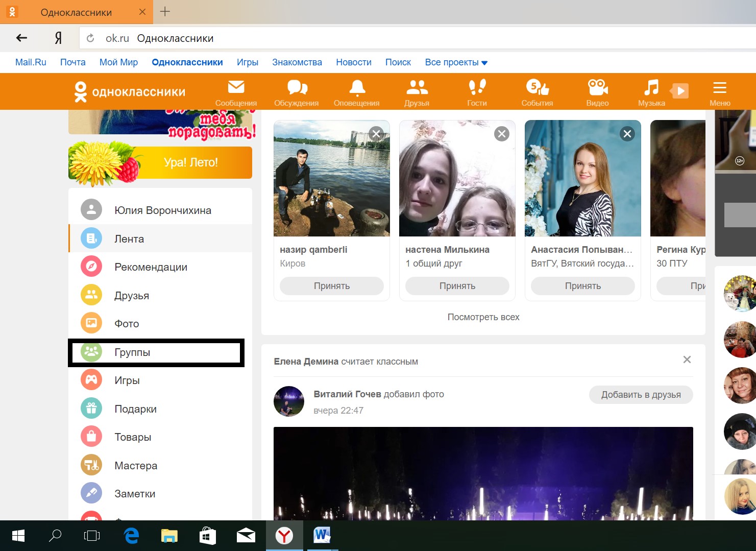
Task: Select Лента in sidebar
Action: coord(160,238)
